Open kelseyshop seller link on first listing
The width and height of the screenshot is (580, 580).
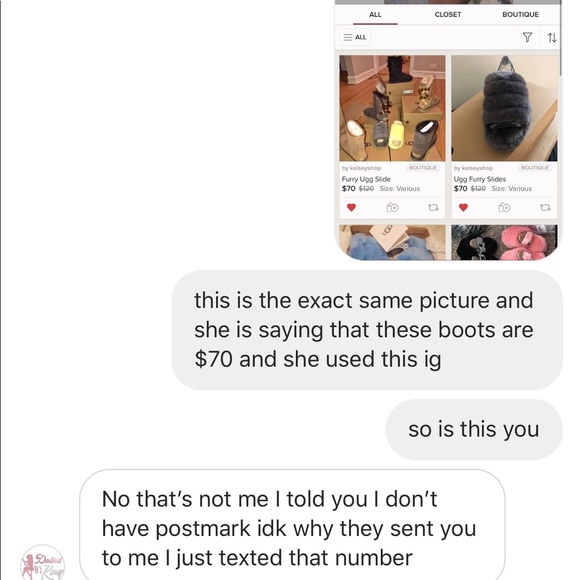tap(361, 168)
